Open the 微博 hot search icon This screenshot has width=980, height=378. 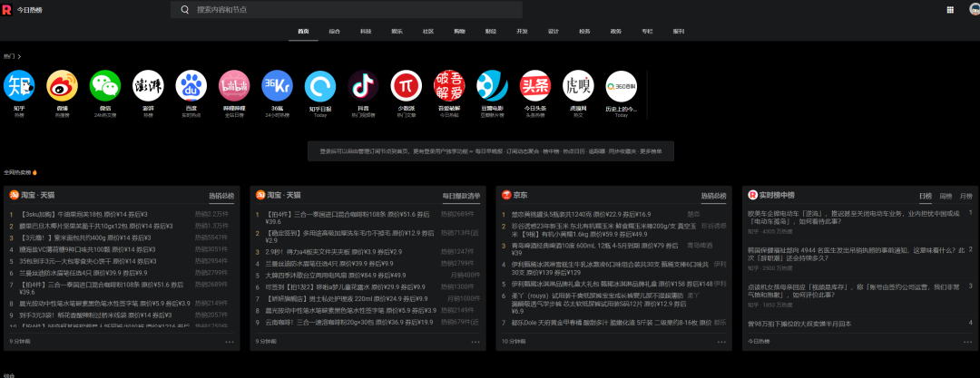(62, 85)
